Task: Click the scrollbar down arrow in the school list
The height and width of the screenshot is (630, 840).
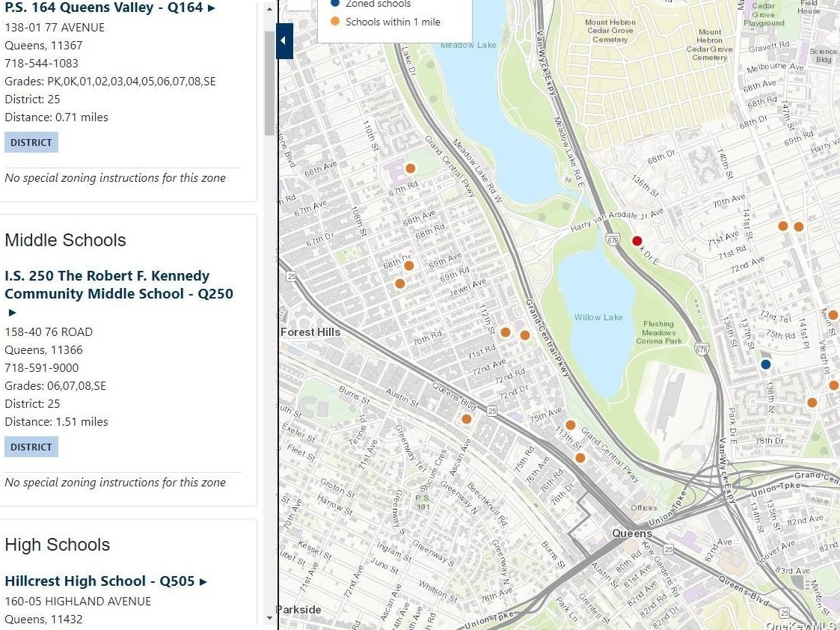Action: [x=270, y=618]
